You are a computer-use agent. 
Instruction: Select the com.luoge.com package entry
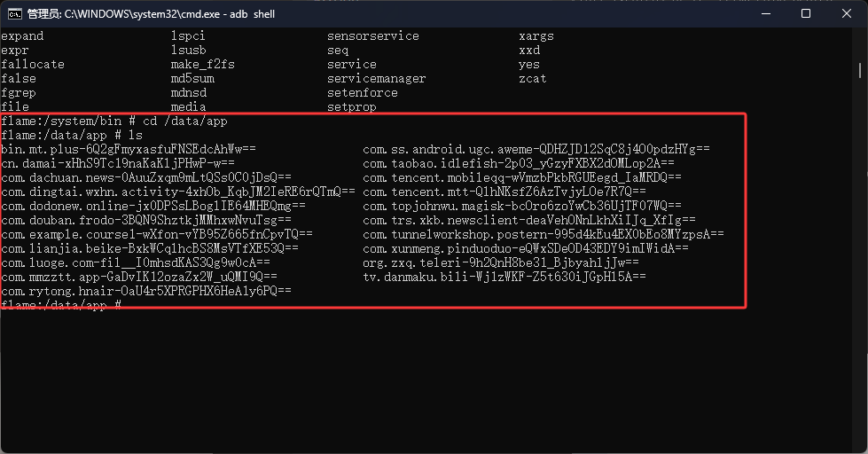(x=136, y=262)
